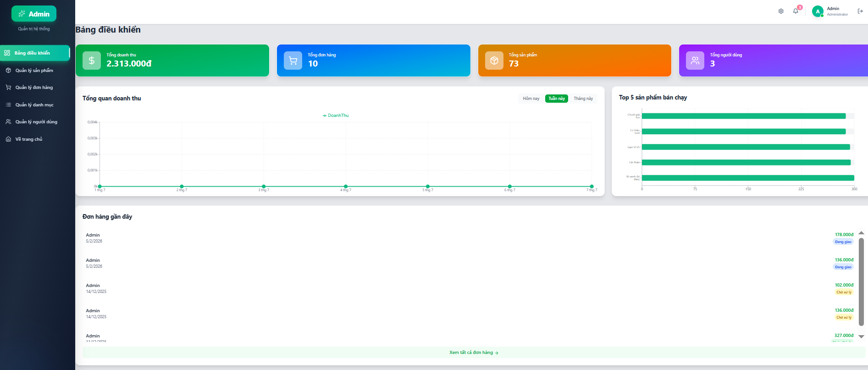This screenshot has height=370, width=868.
Task: Click the Củ kiệu tươi chart bar
Action: point(744,132)
